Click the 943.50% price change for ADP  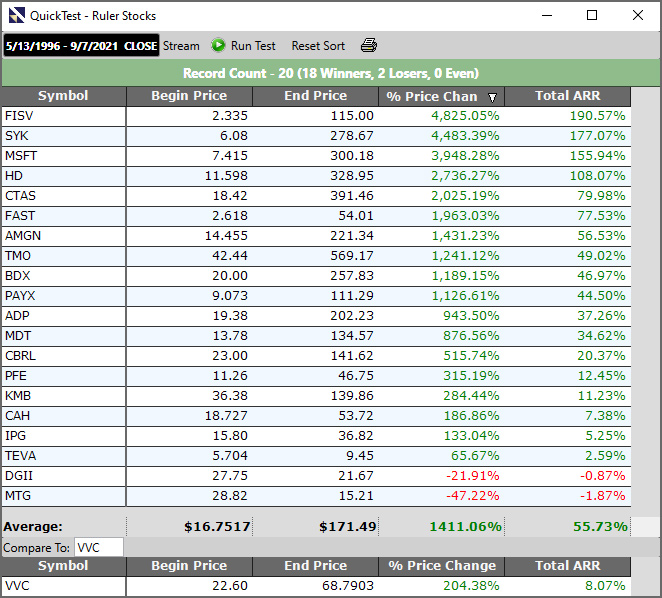471,316
